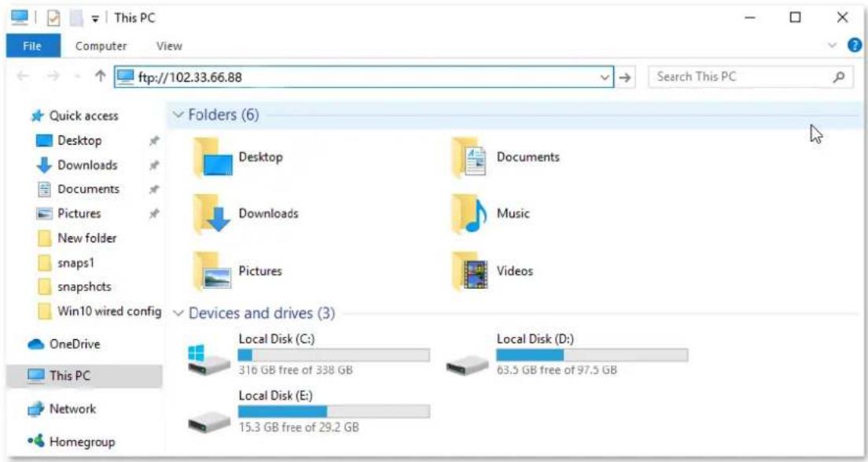Click the Recent locations dropdown arrow

pos(78,77)
